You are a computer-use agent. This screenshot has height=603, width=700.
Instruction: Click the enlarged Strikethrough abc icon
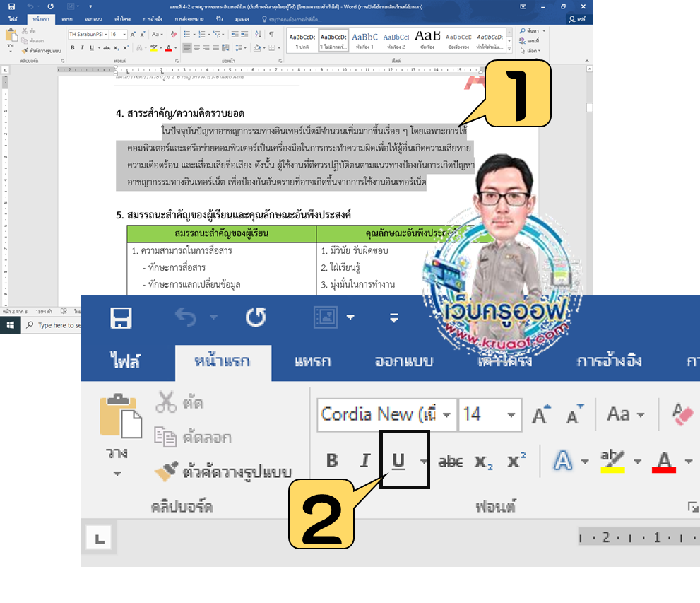451,462
